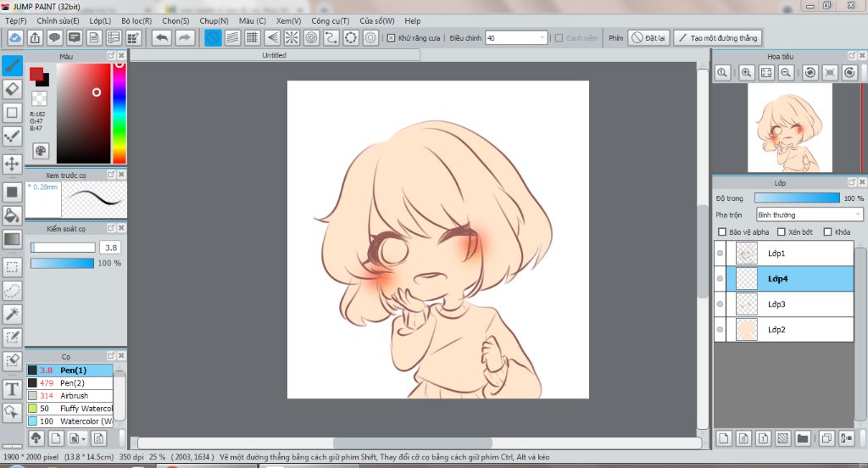Click the Redo arrow
The height and width of the screenshot is (468, 868).
(x=184, y=37)
